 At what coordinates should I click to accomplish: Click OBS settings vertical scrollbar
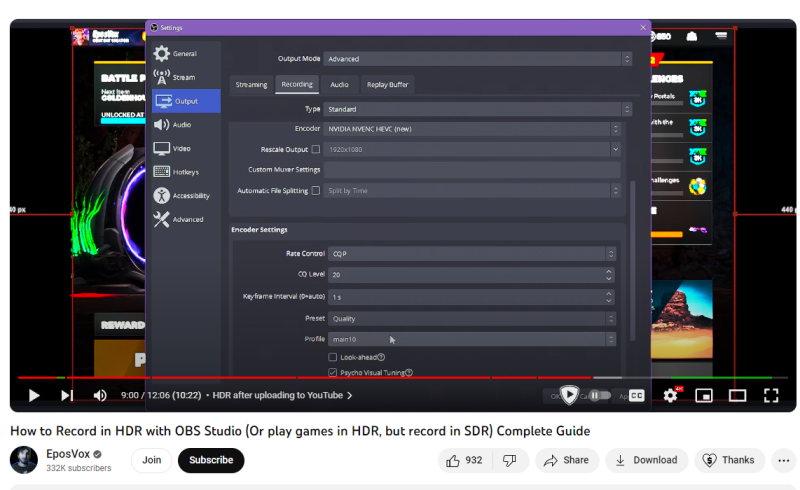633,260
